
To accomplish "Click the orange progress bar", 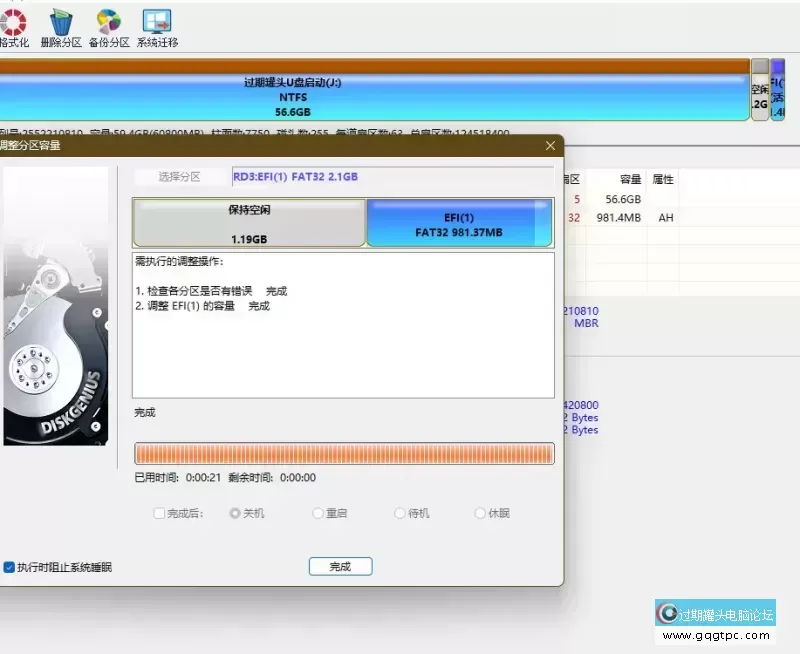I will (343, 454).
